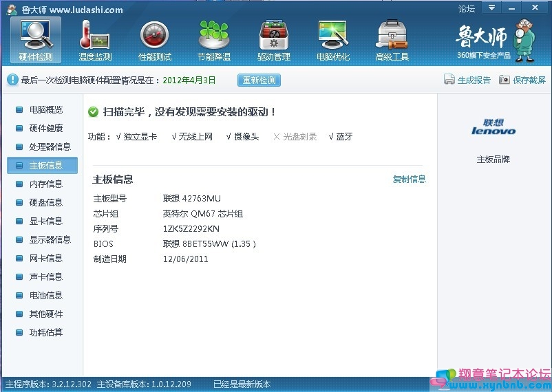This screenshot has height=392, width=552.
Task: Click the title bar 鲁大师 app icon
Action: pyautogui.click(x=12, y=10)
